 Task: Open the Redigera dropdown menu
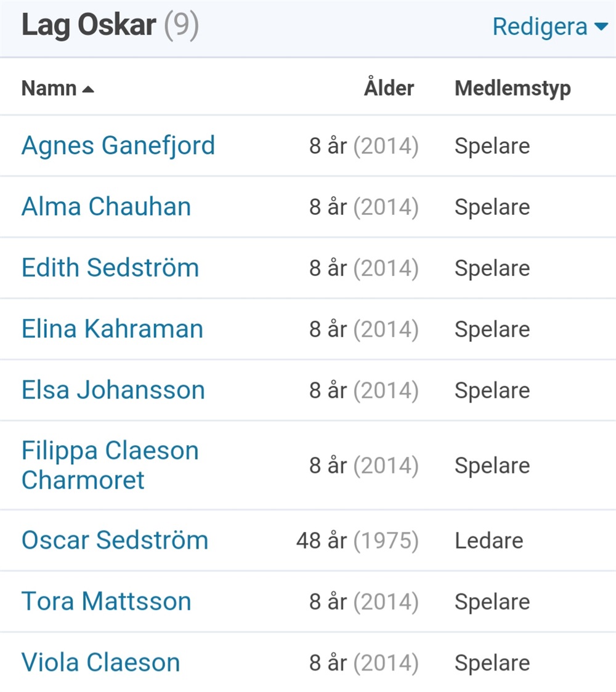549,26
